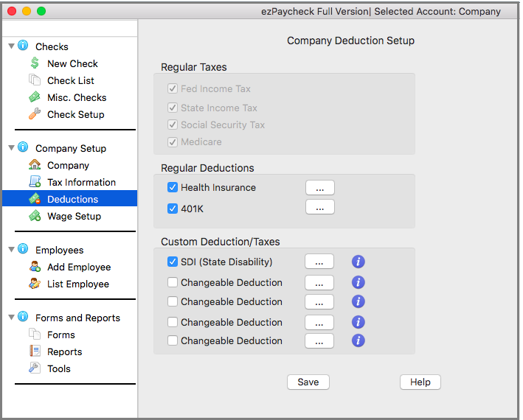The height and width of the screenshot is (420, 523).
Task: Click the green macOS zoom window button
Action: click(x=41, y=11)
